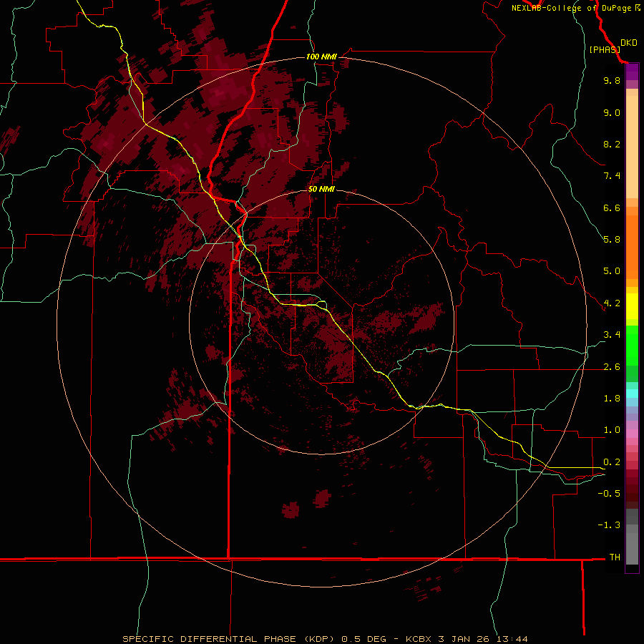The image size is (644, 644).
Task: Click the 8.2 value on the scale
Action: click(612, 144)
